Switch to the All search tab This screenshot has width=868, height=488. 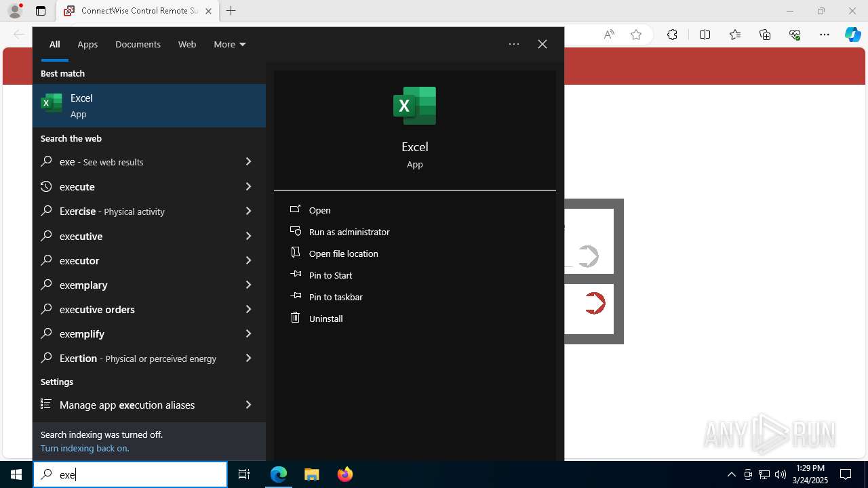tap(55, 44)
